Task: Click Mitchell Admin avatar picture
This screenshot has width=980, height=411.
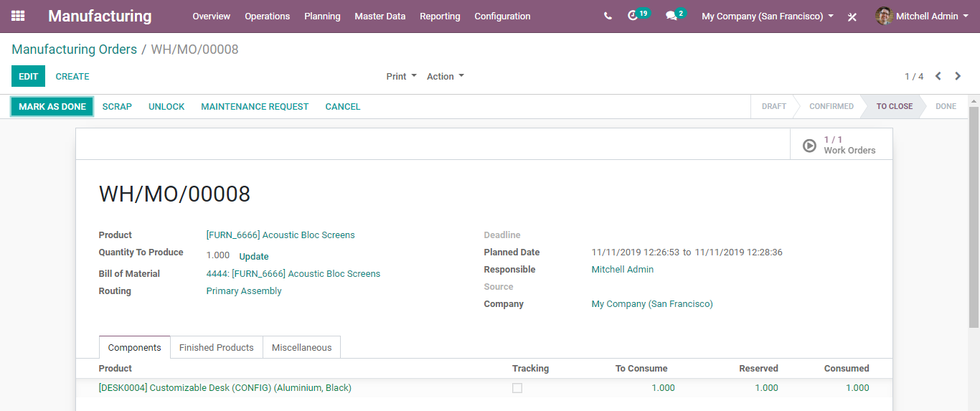Action: click(x=884, y=16)
